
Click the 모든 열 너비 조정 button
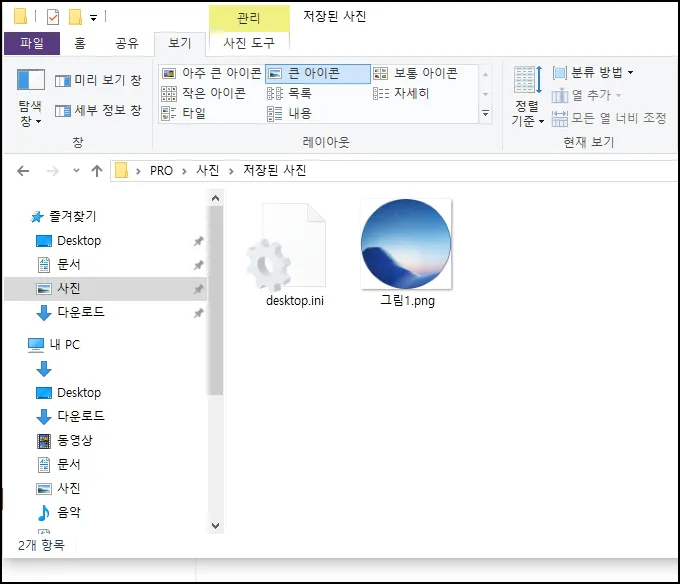click(x=609, y=118)
